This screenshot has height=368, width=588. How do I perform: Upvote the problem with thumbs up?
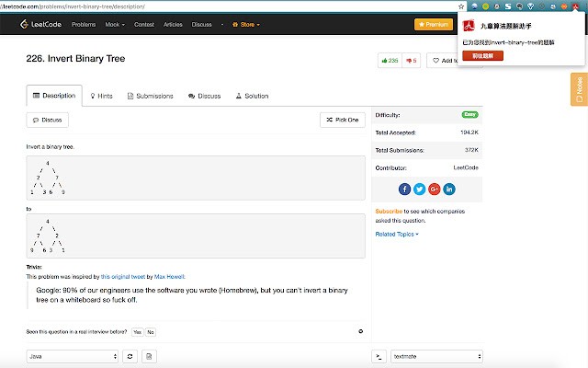pos(387,61)
